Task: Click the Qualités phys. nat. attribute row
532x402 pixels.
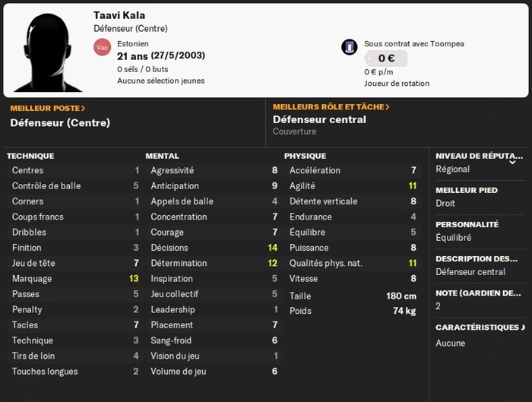Action: (x=353, y=263)
